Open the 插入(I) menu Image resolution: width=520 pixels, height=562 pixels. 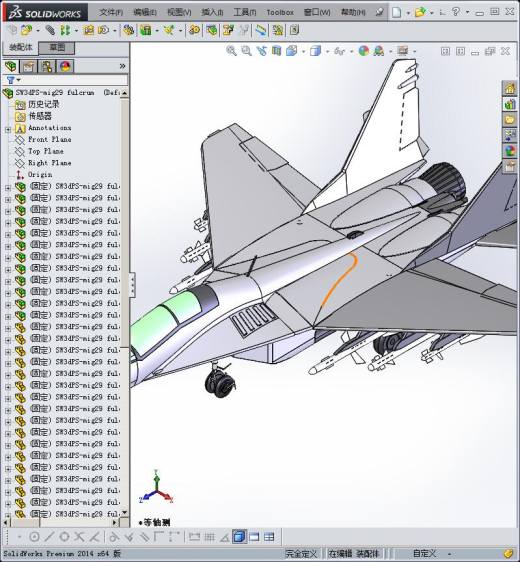click(x=212, y=12)
